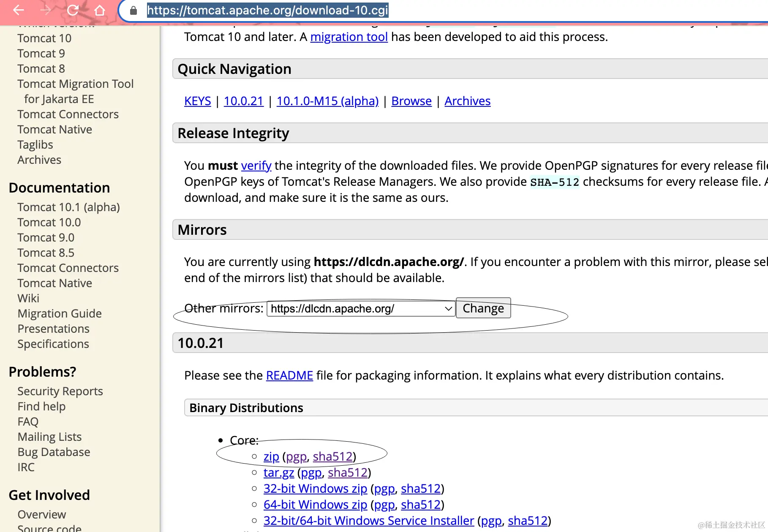
Task: Open the README file link
Action: 289,375
